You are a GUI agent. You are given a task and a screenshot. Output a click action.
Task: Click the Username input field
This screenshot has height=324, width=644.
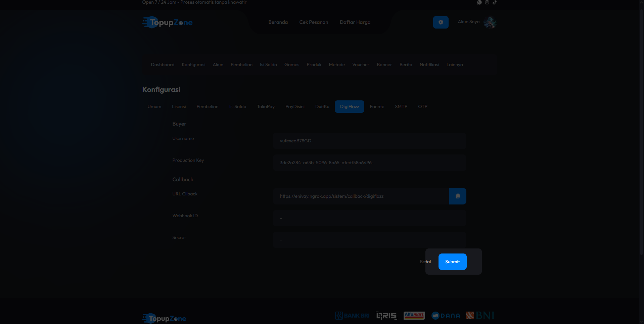point(369,141)
